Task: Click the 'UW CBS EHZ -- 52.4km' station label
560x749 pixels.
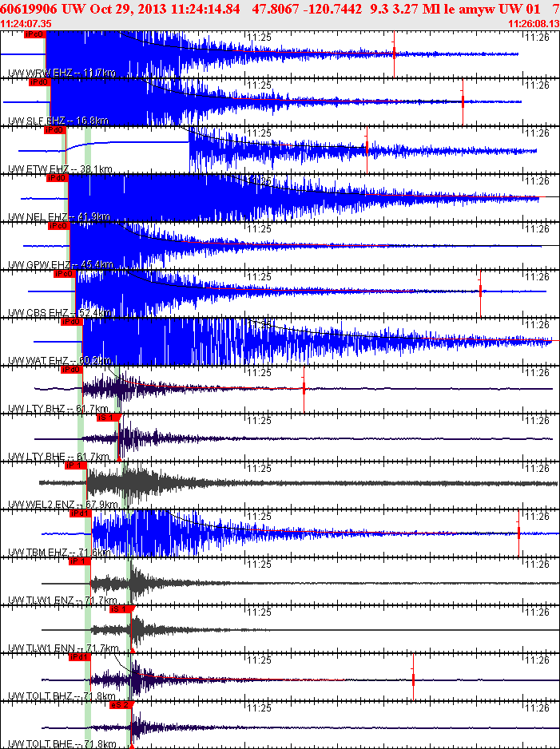Action: tap(60, 312)
